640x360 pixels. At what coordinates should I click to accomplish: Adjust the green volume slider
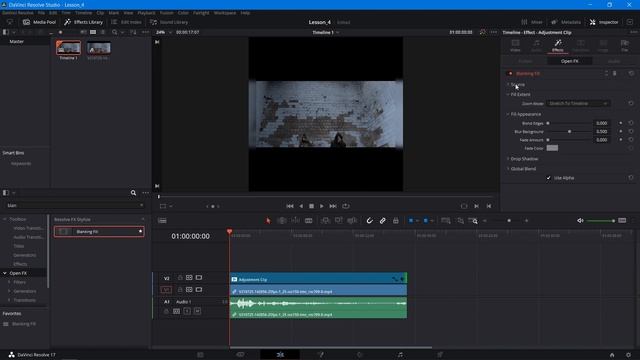[601, 220]
